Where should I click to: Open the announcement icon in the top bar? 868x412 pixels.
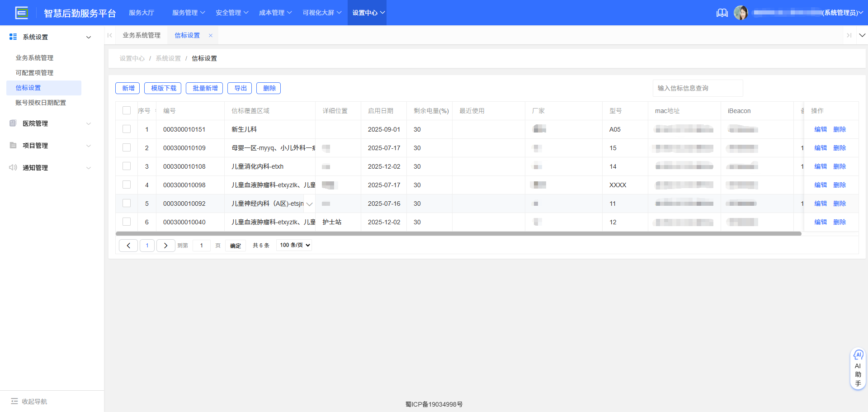point(722,13)
